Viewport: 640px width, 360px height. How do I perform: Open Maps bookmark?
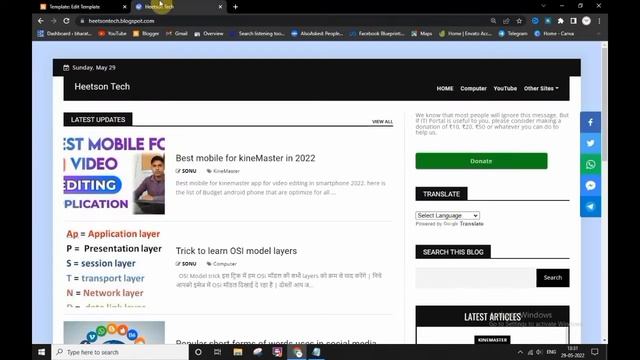point(422,33)
